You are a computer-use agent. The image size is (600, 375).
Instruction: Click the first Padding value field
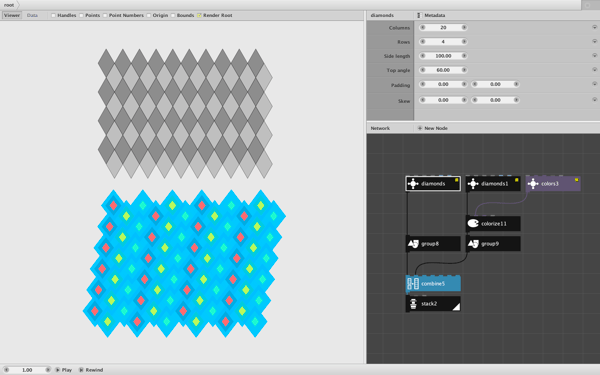coord(443,84)
